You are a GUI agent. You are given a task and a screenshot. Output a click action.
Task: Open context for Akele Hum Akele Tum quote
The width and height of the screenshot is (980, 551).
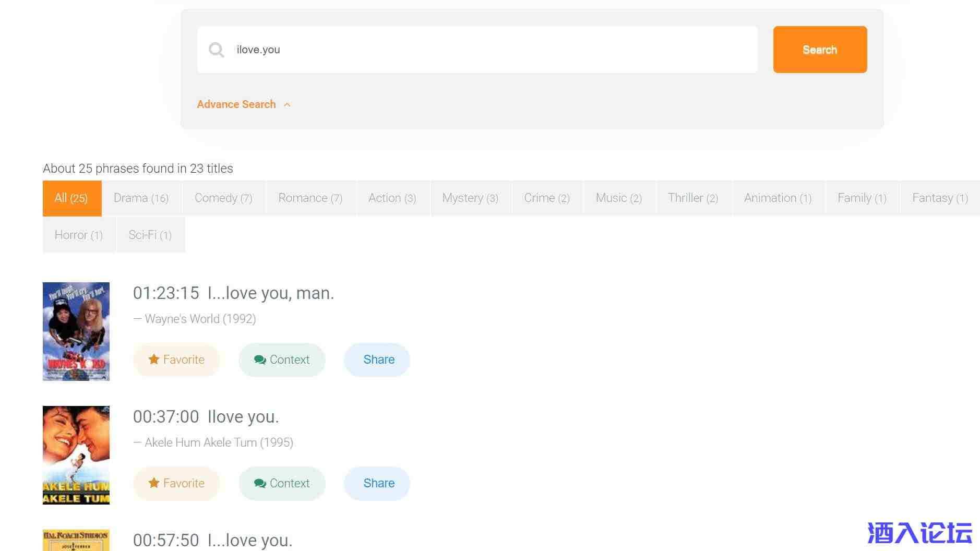point(282,483)
